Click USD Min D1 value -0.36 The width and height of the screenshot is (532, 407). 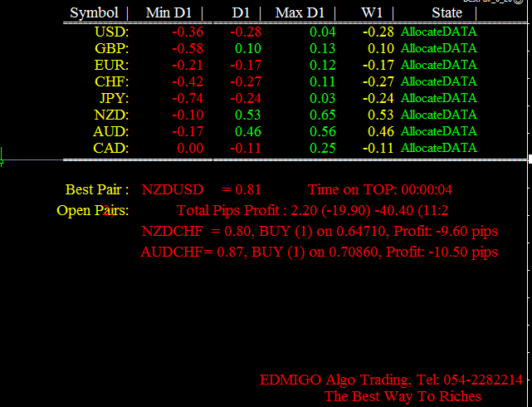pos(188,32)
